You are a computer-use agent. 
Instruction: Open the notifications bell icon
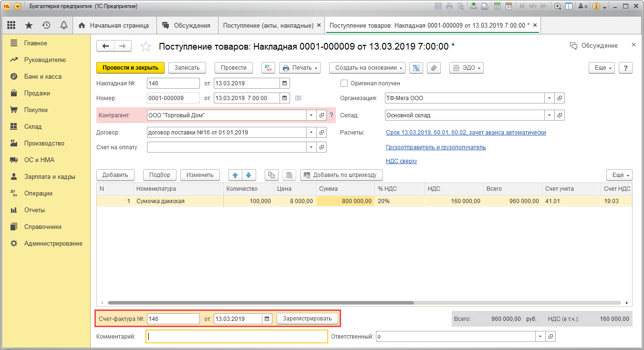(63, 25)
